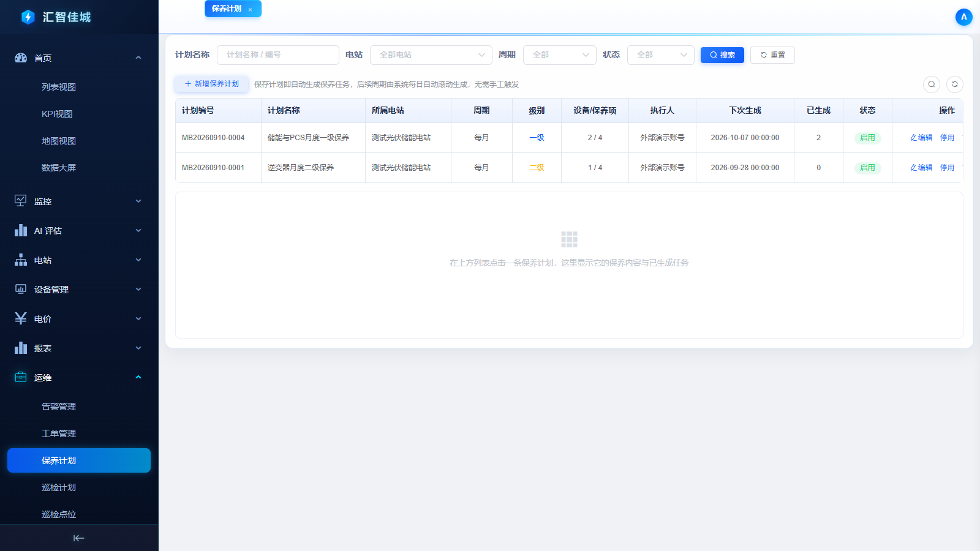Click the 汇智佳城 logo icon
980x551 pixels.
(28, 17)
